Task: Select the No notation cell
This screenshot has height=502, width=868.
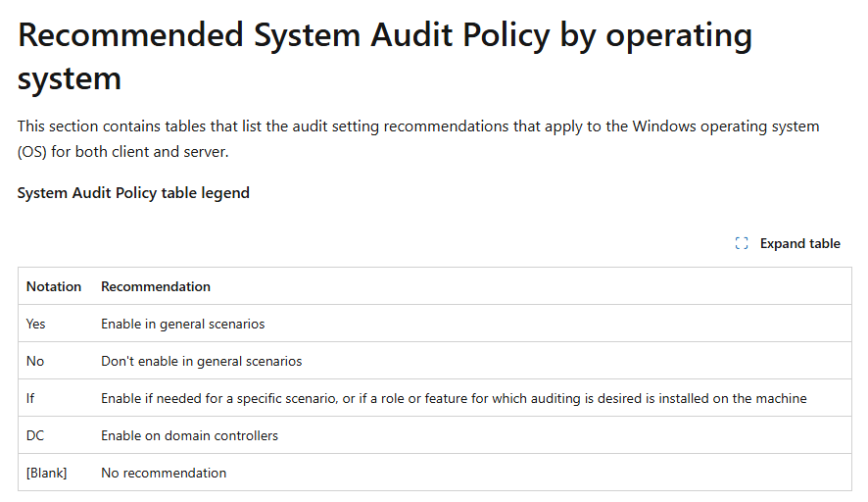Action: coord(35,361)
